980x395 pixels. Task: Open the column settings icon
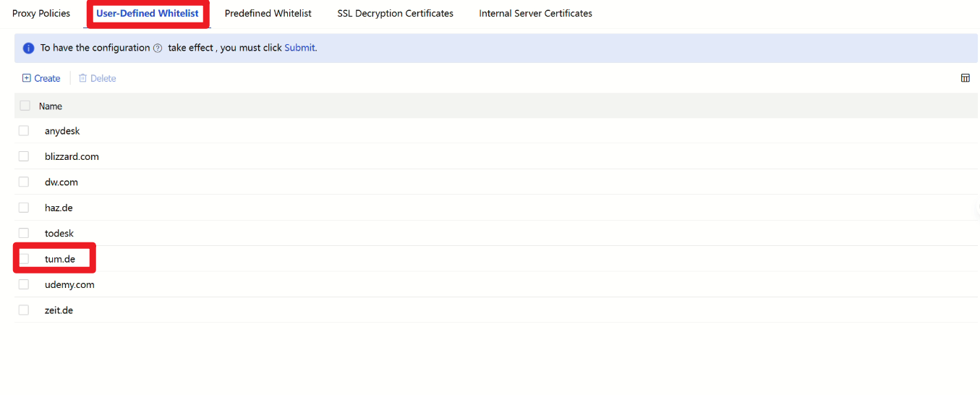(965, 78)
